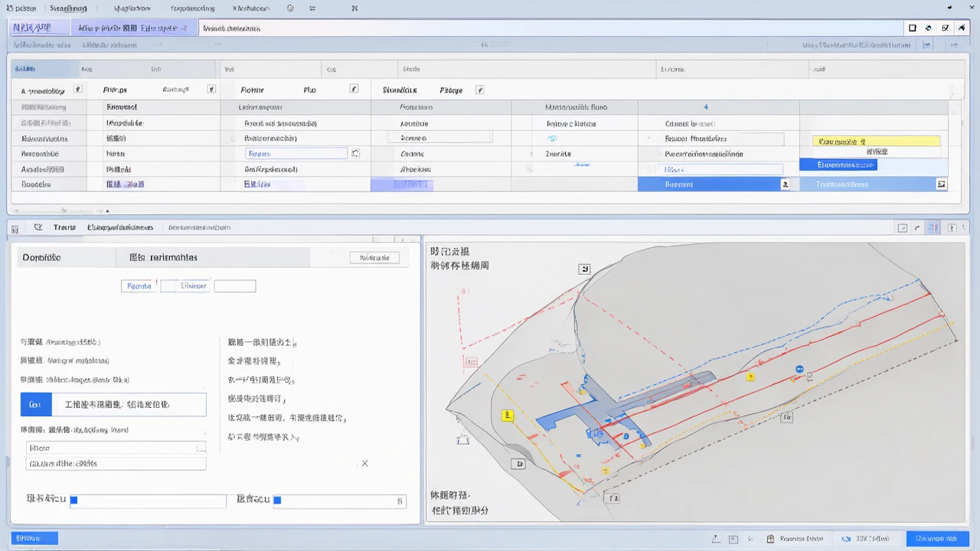This screenshot has height=551, width=980.
Task: Click the yellow highlighted cell in the table
Action: (875, 142)
